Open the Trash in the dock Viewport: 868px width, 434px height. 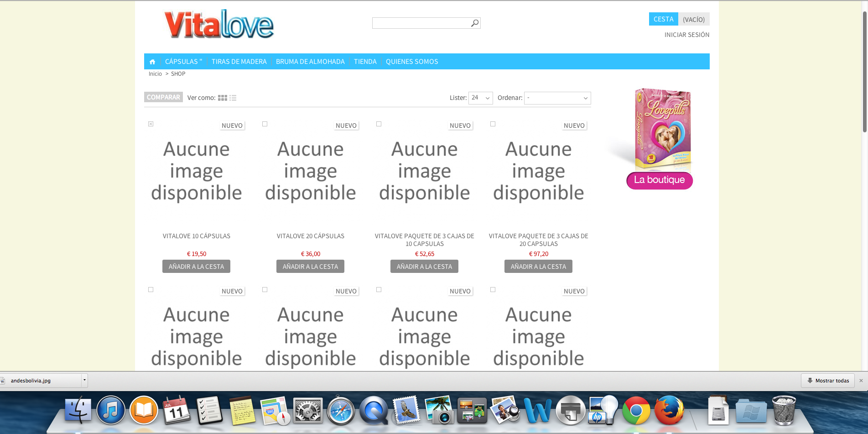[x=784, y=410]
